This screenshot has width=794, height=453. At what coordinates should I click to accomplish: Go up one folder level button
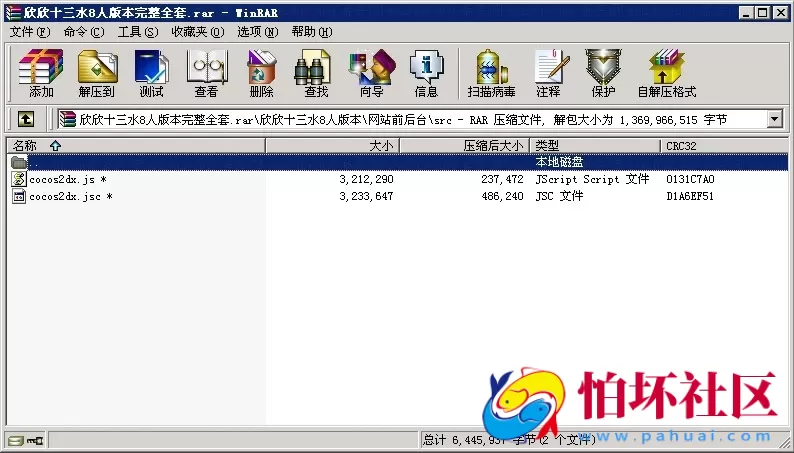point(26,119)
